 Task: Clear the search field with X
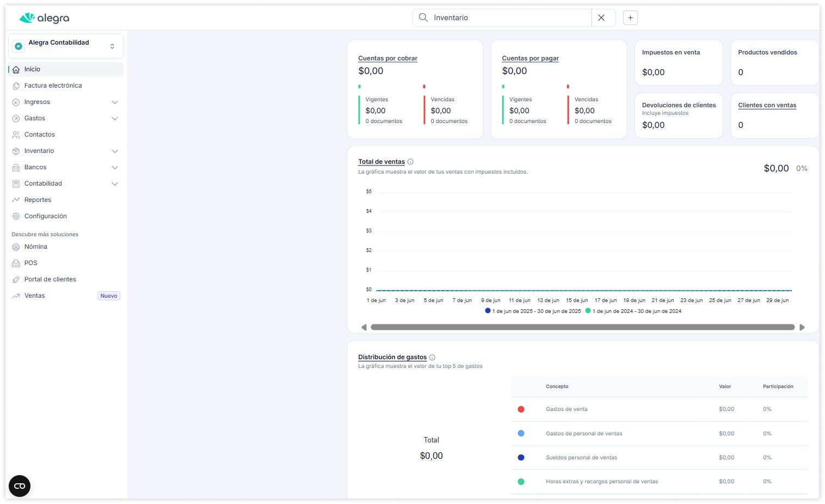point(601,17)
